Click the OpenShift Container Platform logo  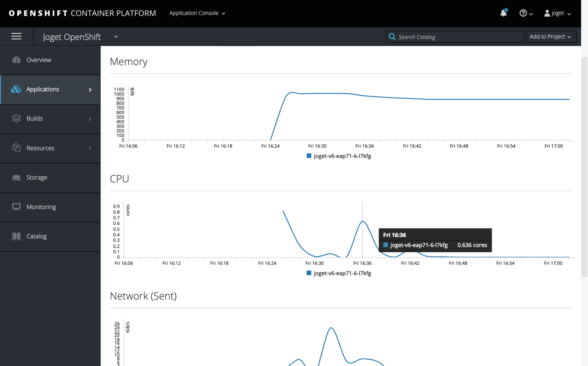[x=82, y=13]
